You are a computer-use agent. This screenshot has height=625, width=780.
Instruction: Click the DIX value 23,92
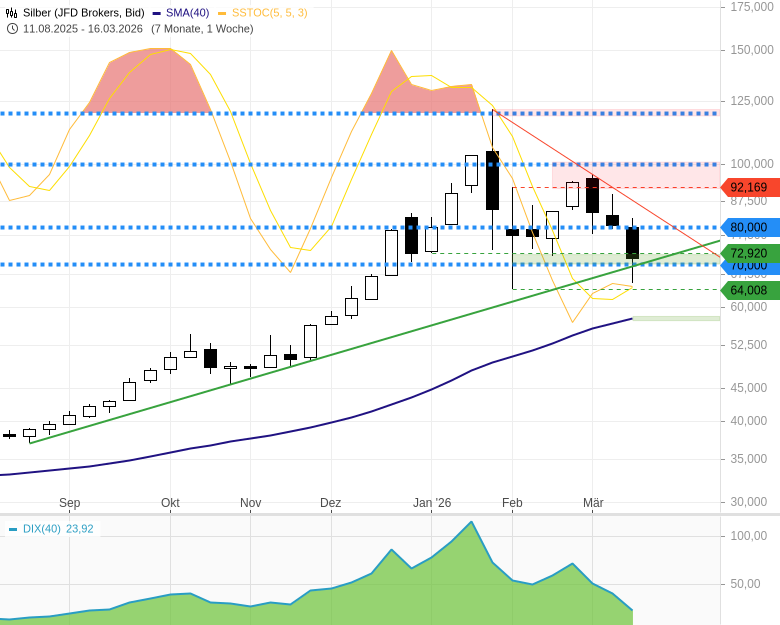click(80, 529)
